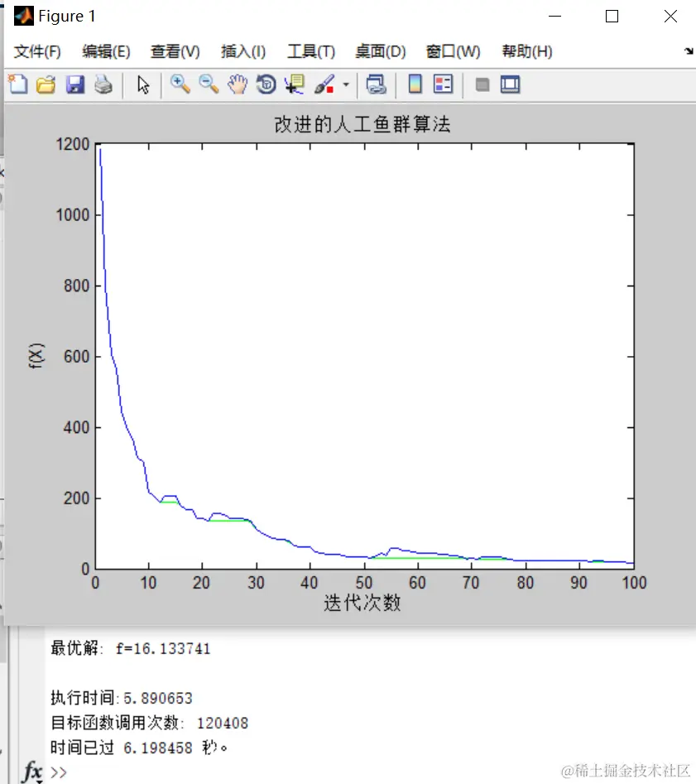Click the MATLAB logo in the title bar

23,16
